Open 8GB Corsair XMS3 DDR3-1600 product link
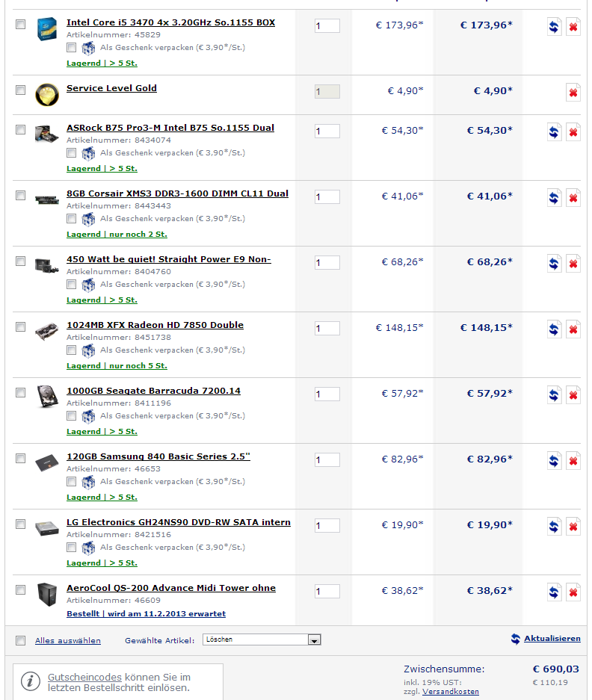 coord(177,193)
